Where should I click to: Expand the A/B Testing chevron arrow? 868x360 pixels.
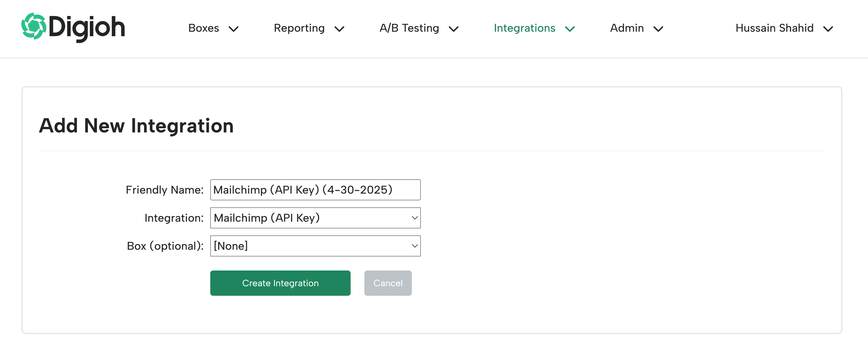(454, 29)
